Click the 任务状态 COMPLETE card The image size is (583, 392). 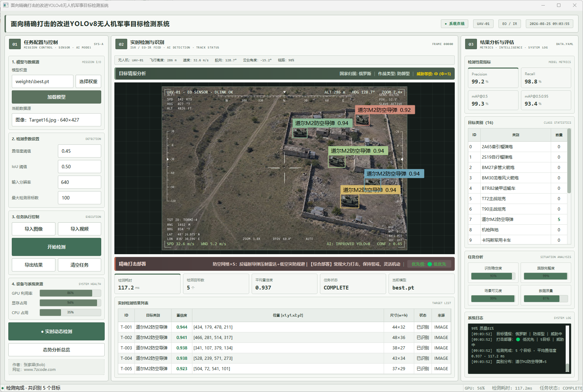click(353, 284)
